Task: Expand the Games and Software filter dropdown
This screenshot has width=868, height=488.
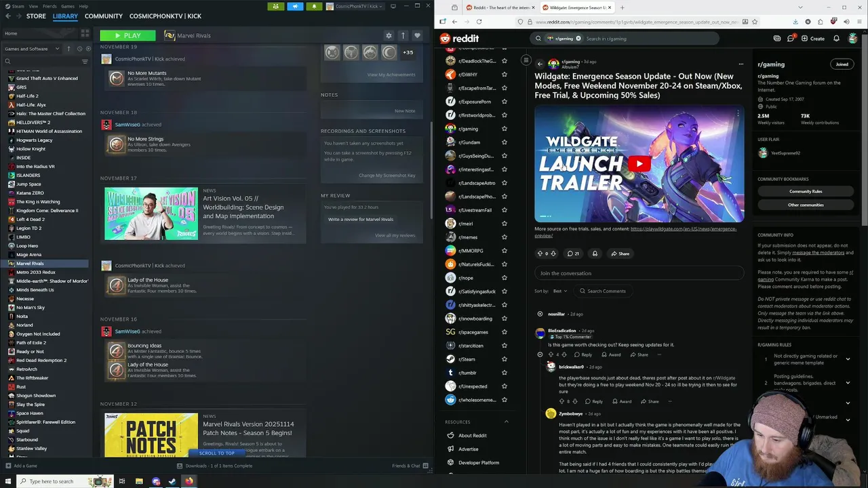Action: click(33, 49)
